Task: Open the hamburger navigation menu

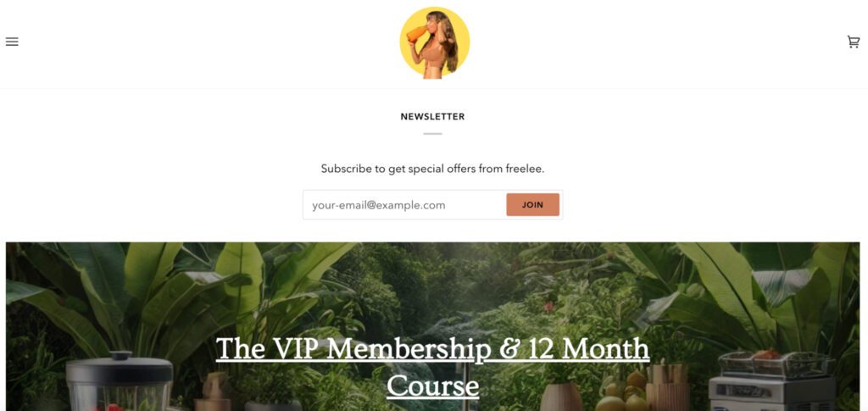Action: pyautogui.click(x=12, y=42)
